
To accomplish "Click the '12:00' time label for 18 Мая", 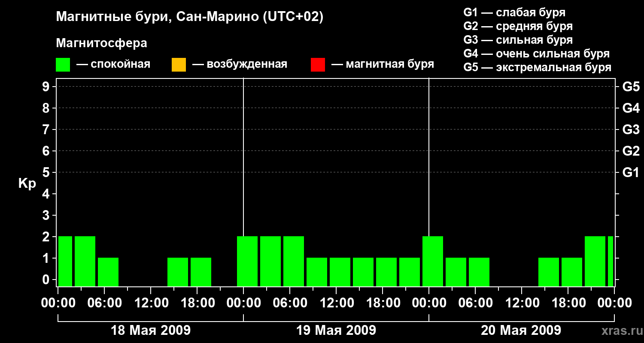I will tap(151, 303).
